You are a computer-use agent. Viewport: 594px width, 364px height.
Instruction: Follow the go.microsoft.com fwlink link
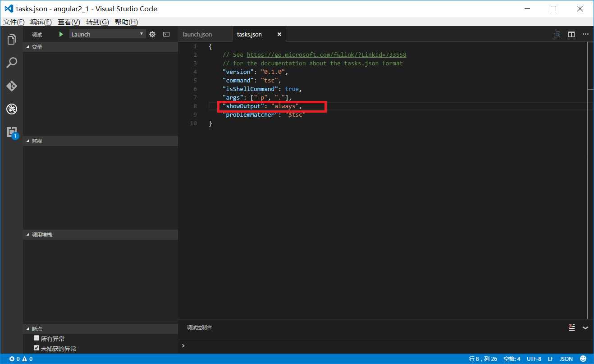(326, 55)
